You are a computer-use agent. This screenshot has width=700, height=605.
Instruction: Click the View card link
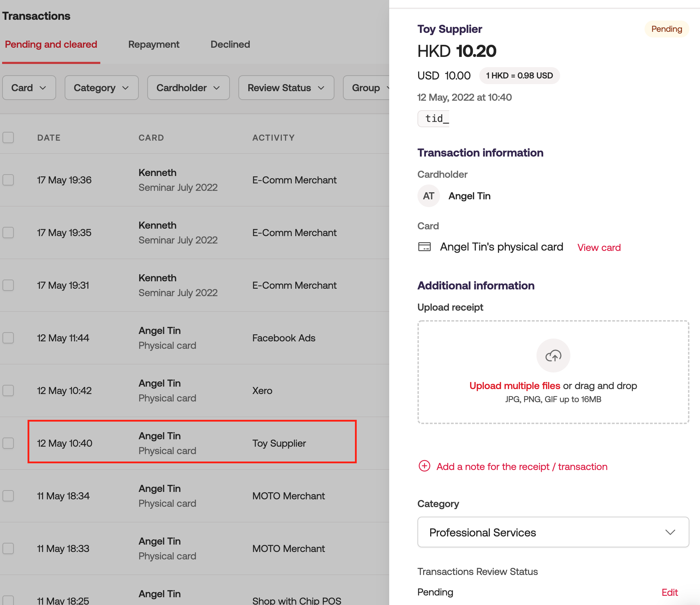pos(599,247)
